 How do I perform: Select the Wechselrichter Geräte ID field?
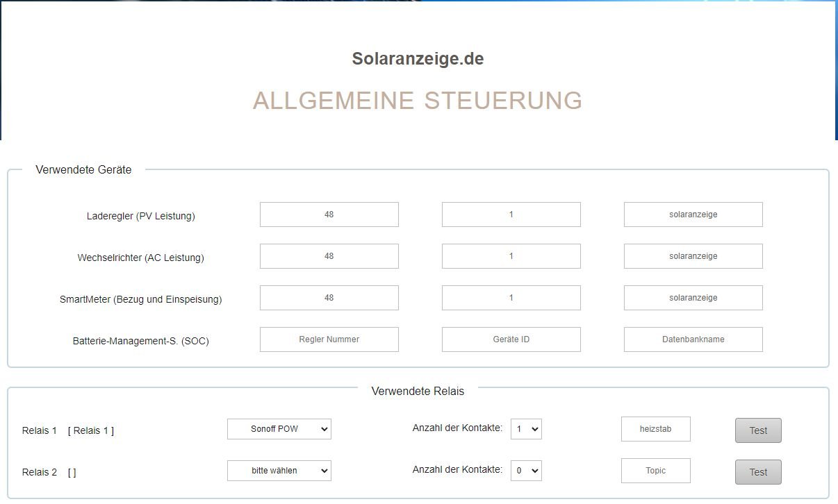[511, 256]
